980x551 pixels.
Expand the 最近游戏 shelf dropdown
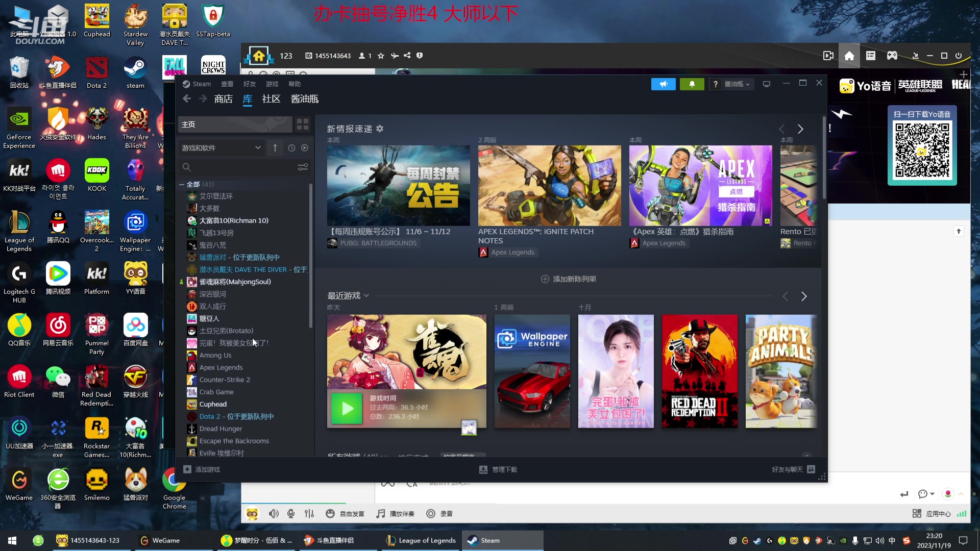pyautogui.click(x=366, y=296)
